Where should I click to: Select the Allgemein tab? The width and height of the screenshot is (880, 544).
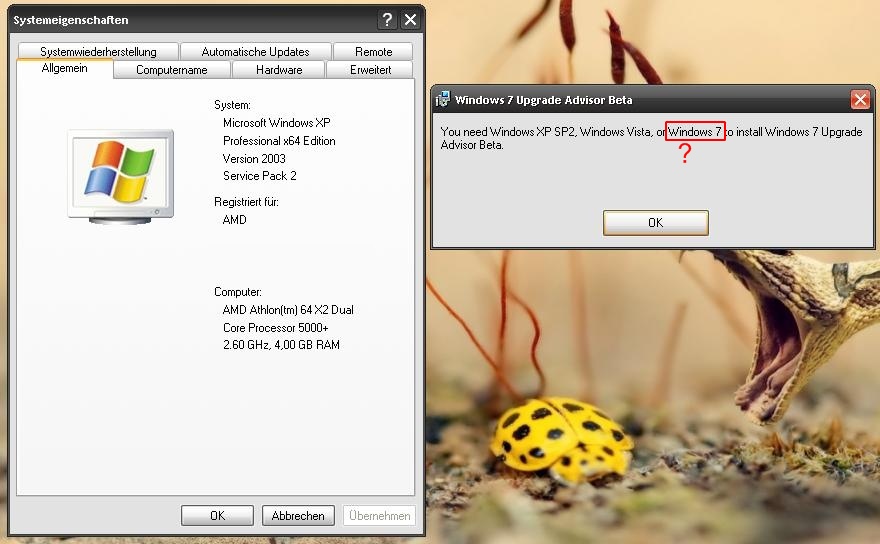click(65, 68)
